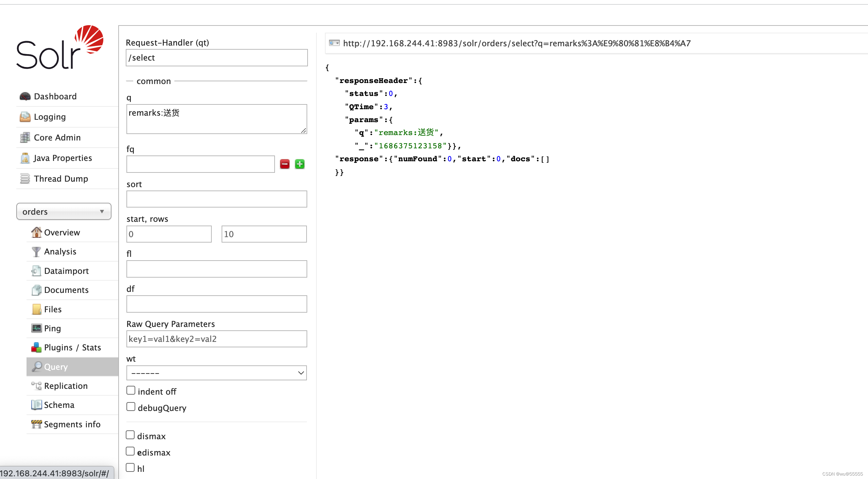Click the Logging icon in sidebar
Viewport: 868px width, 479px height.
25,116
